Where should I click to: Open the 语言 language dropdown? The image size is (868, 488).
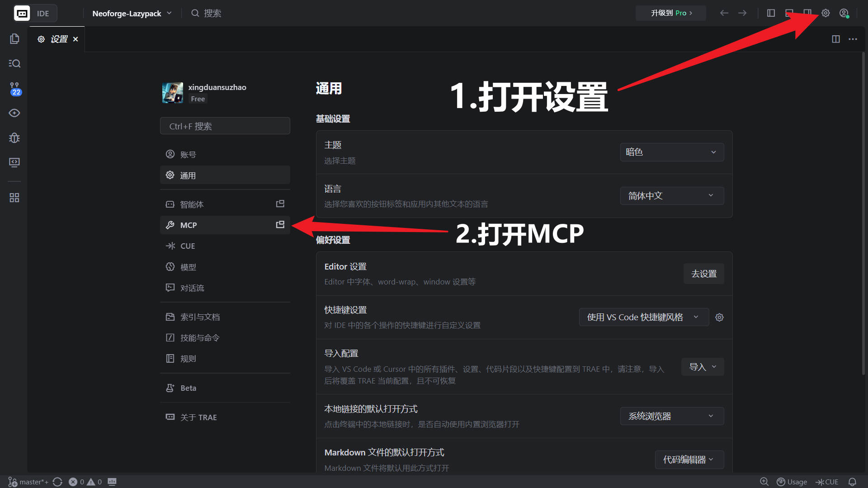672,196
